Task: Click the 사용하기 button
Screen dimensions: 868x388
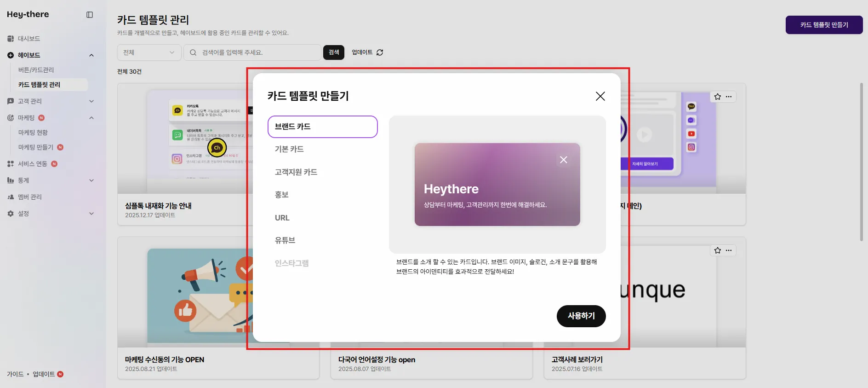Action: pyautogui.click(x=581, y=316)
